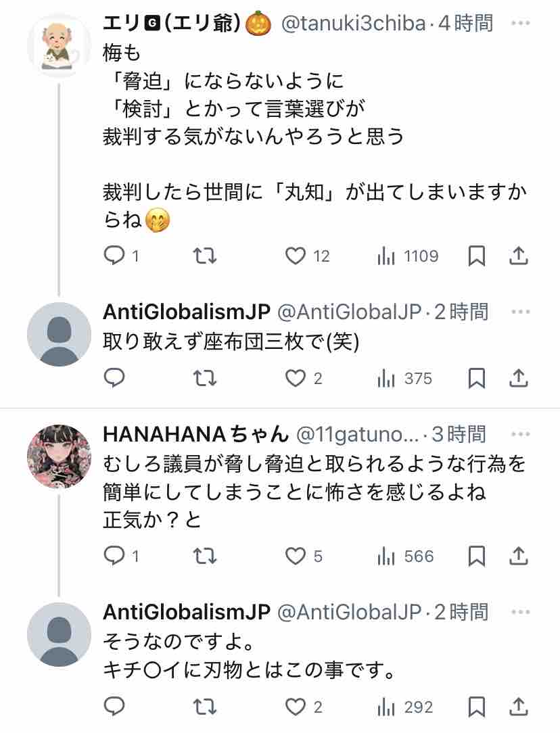The image size is (560, 733).
Task: Bookmark エリ爺's tweet
Action: [x=477, y=256]
